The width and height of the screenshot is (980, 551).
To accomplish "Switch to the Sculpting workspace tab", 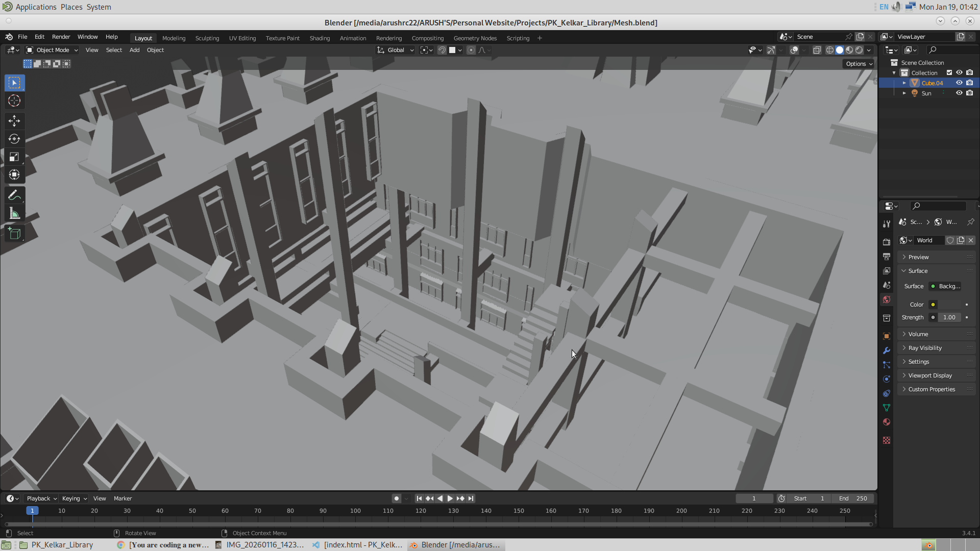I will (x=207, y=38).
